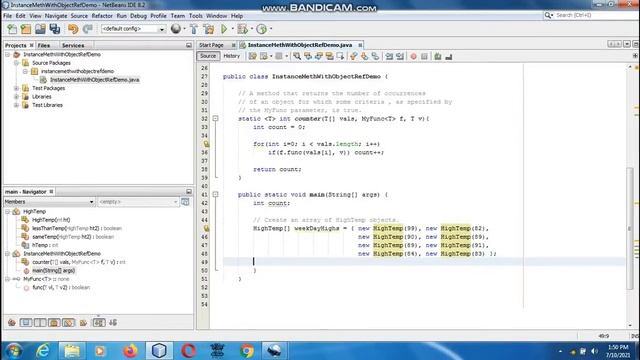Toggle Show Inherited Members in Navigator

(12, 322)
